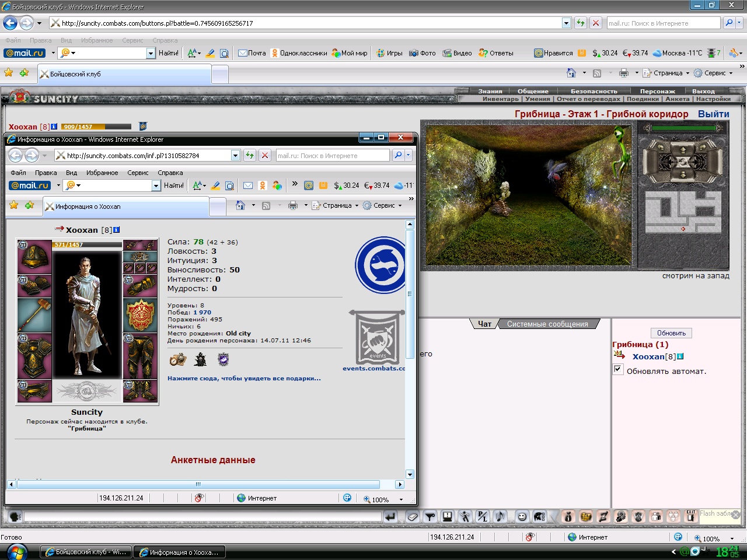The width and height of the screenshot is (747, 560).
Task: Click the Обновить button
Action: pos(672,333)
